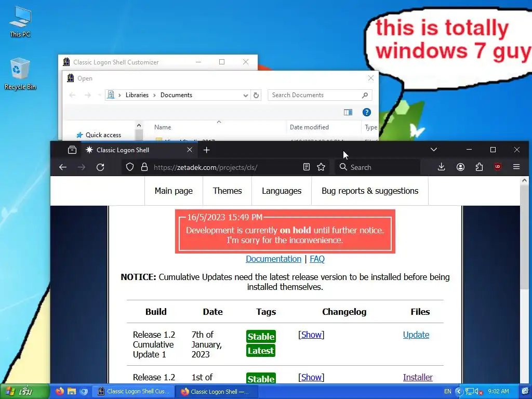Launch Firefox from quick launch
Image resolution: width=532 pixels, height=399 pixels.
(x=60, y=391)
